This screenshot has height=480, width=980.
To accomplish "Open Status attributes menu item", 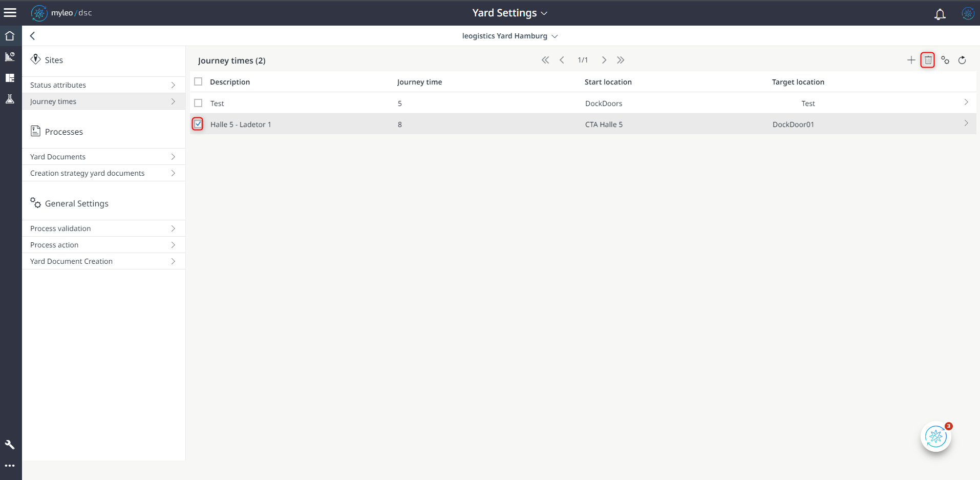I will coord(103,85).
